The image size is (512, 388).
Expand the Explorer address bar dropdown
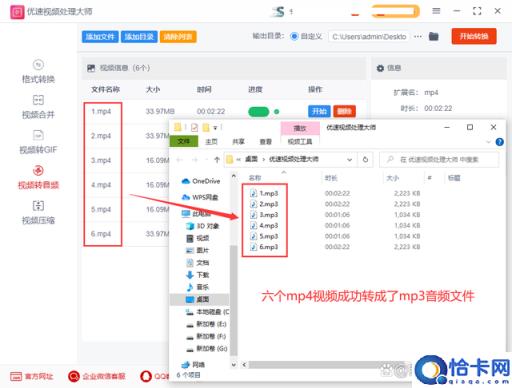350,160
